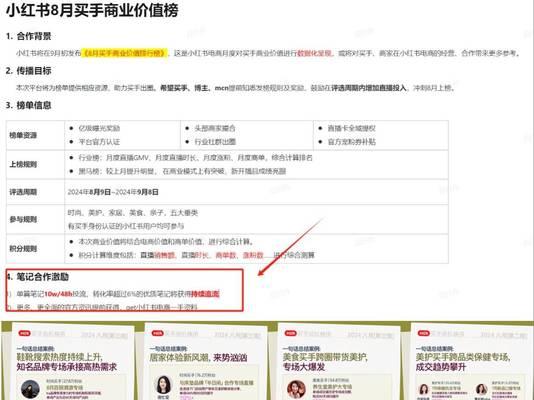The image size is (534, 400).
Task: Click the red logo on the 美食买手跨圈 card
Action: (290, 333)
